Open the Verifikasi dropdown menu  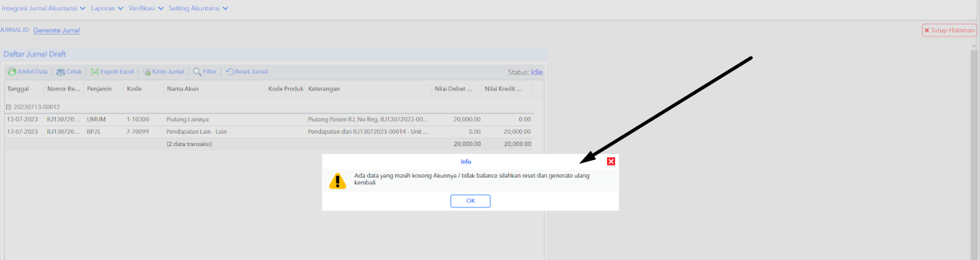(146, 9)
